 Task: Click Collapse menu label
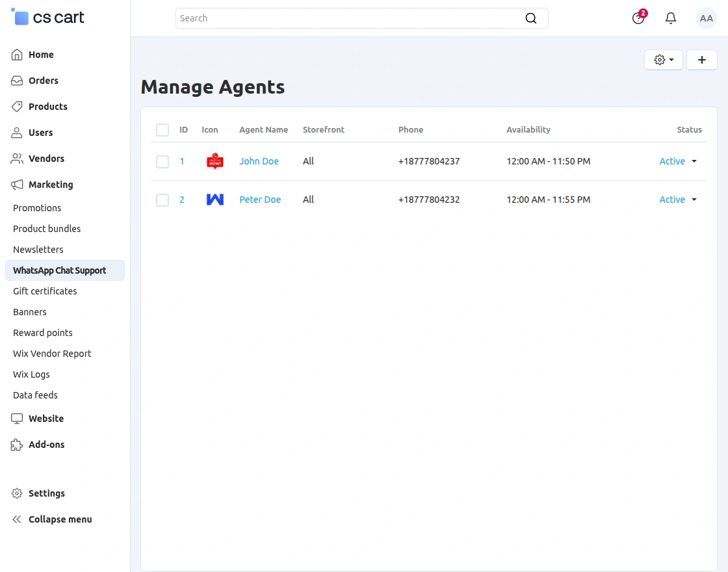coord(60,519)
